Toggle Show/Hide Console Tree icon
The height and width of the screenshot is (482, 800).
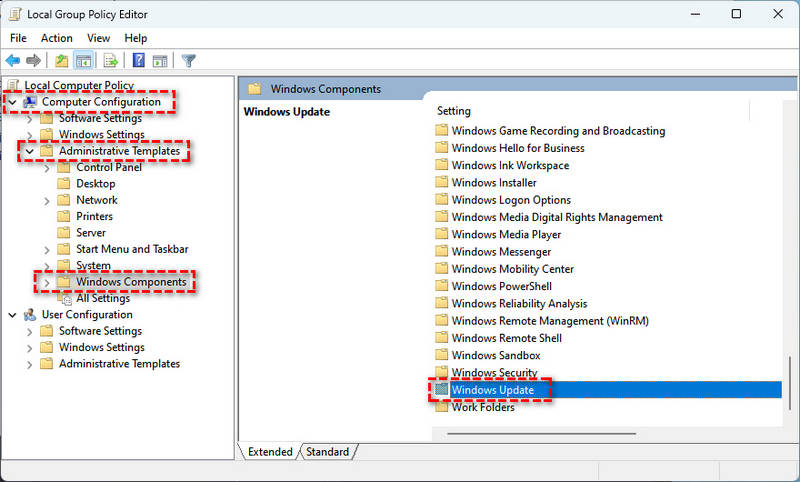pyautogui.click(x=84, y=61)
